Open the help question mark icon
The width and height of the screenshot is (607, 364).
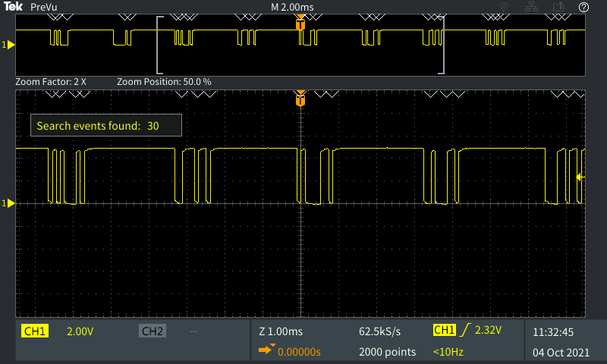click(583, 7)
